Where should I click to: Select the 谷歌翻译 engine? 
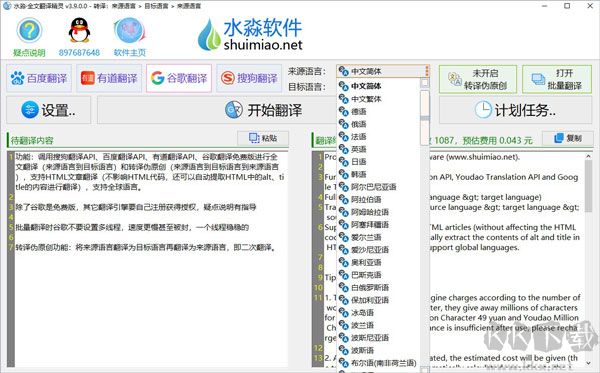[x=179, y=78]
